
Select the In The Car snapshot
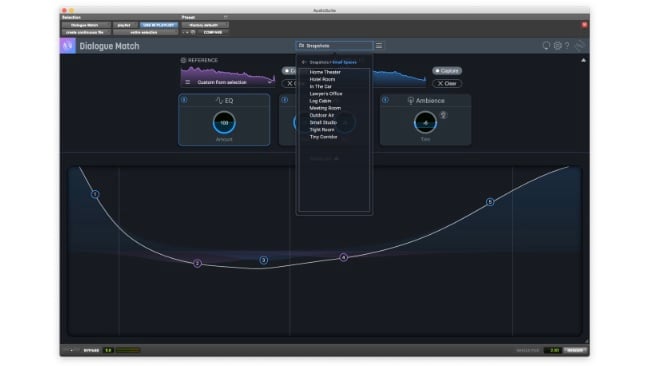(320, 87)
